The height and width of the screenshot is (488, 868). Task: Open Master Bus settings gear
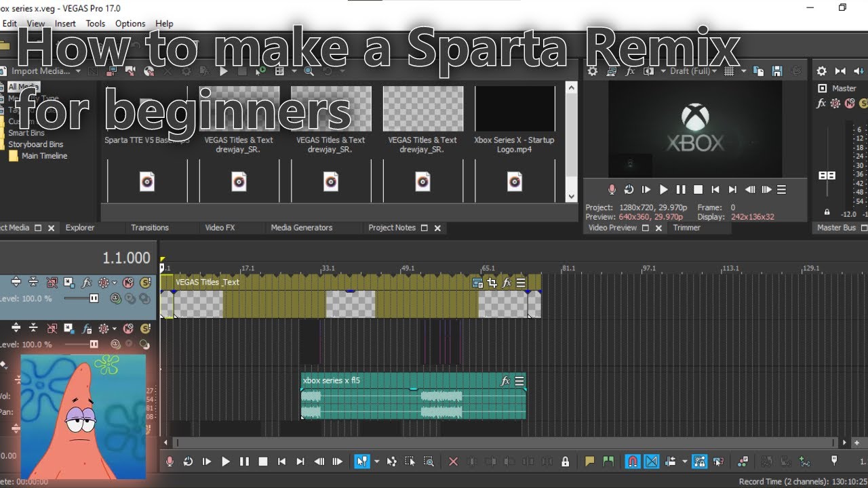tap(821, 71)
